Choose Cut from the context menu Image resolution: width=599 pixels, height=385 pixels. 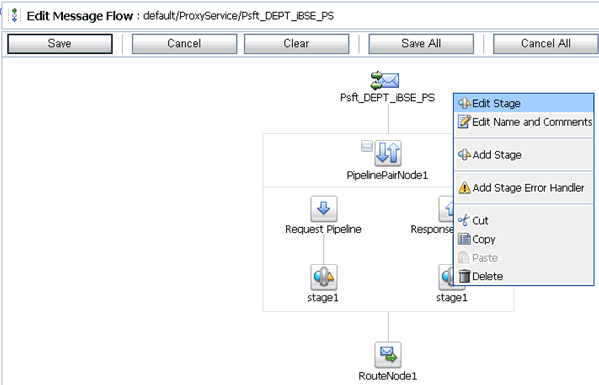[x=523, y=220]
